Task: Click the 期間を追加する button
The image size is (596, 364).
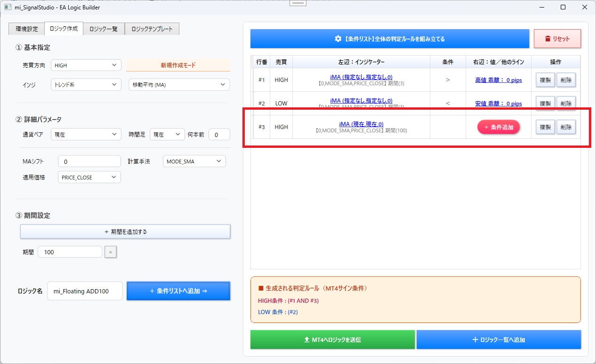Action: pyautogui.click(x=125, y=232)
